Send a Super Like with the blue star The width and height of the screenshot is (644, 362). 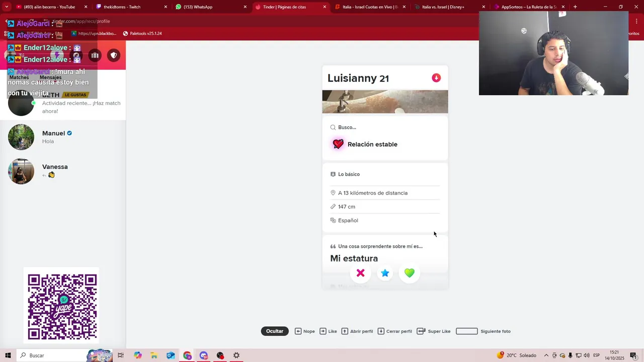(x=385, y=273)
